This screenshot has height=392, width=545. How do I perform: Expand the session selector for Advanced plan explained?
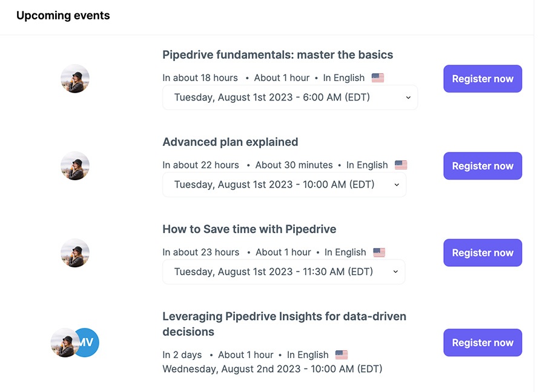click(284, 185)
